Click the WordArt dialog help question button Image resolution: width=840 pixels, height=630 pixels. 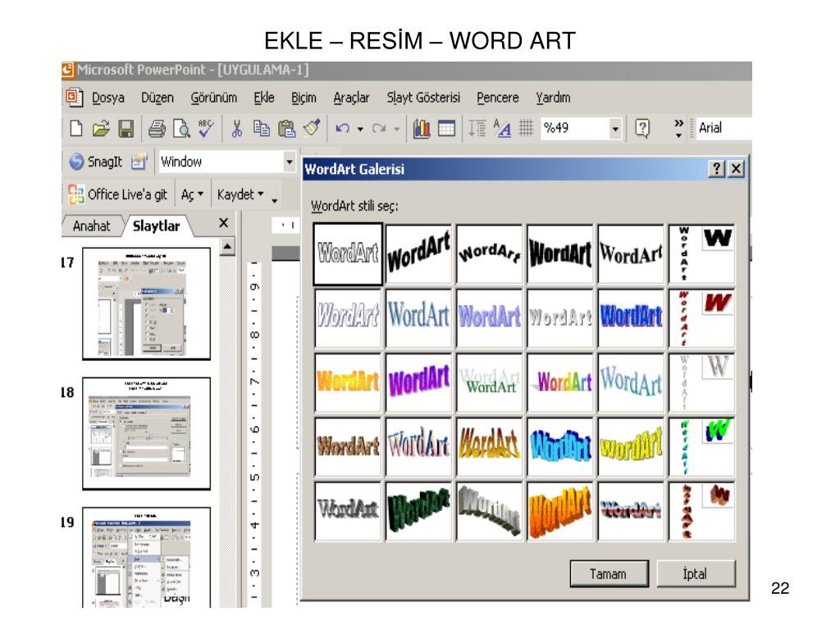point(716,169)
